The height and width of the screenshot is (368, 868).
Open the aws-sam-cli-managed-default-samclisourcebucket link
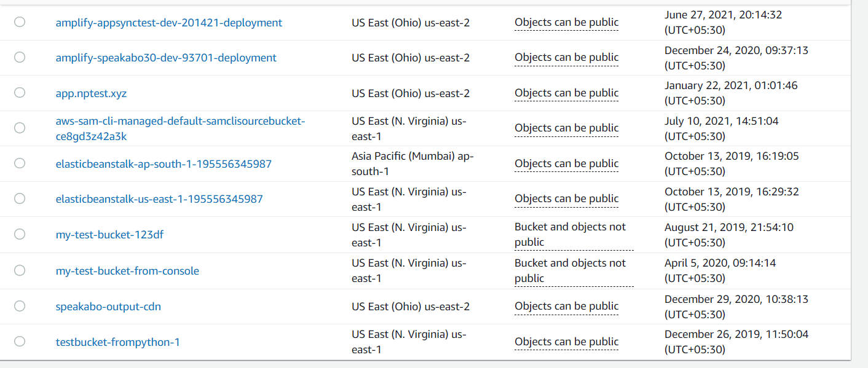180,122
